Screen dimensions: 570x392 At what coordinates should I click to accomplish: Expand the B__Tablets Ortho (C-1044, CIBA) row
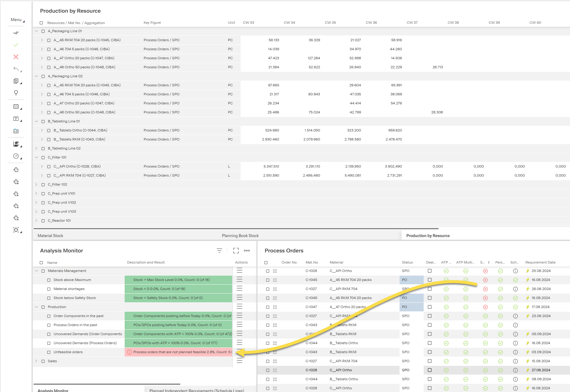(42, 130)
